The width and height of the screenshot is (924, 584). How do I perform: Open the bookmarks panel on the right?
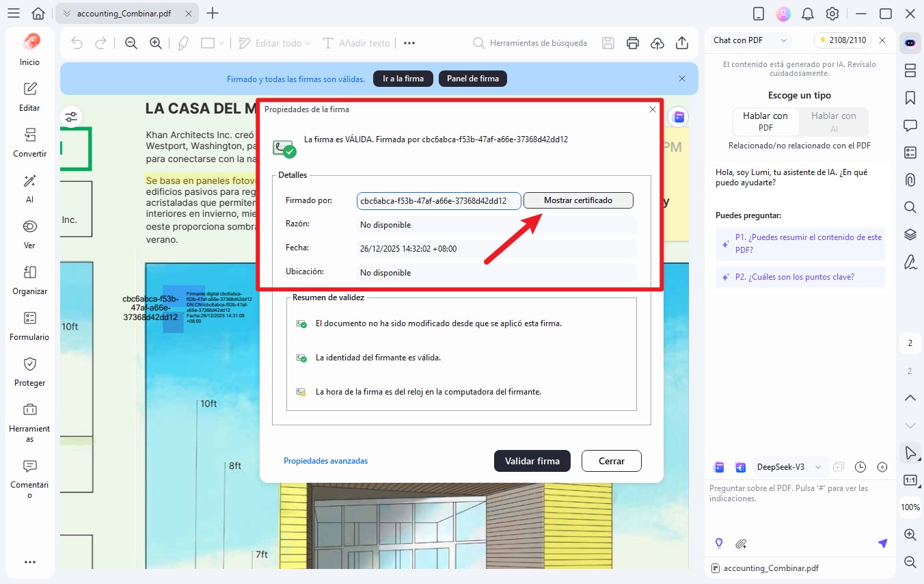click(x=910, y=98)
